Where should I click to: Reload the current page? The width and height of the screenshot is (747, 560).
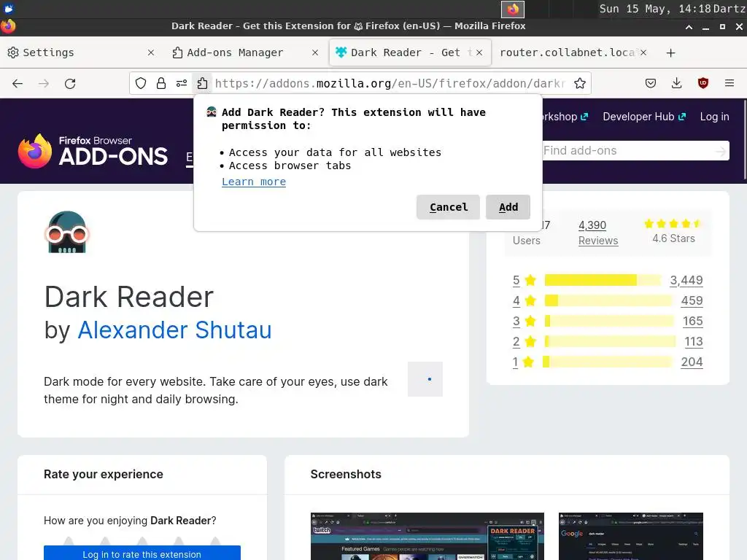70,84
